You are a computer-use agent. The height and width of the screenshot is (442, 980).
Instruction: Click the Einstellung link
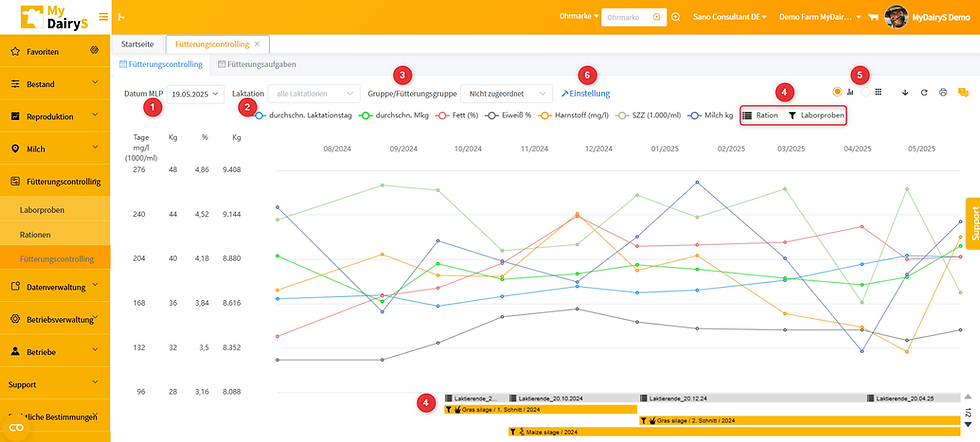click(x=586, y=94)
